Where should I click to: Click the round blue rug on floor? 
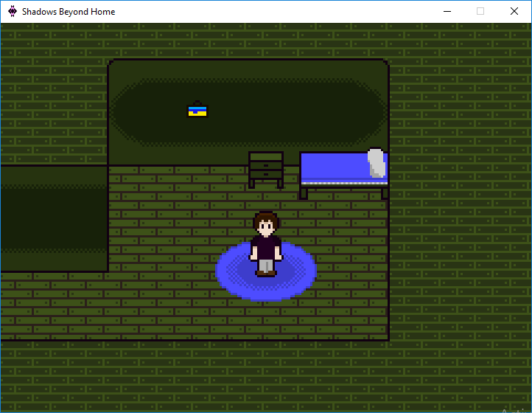pyautogui.click(x=266, y=270)
